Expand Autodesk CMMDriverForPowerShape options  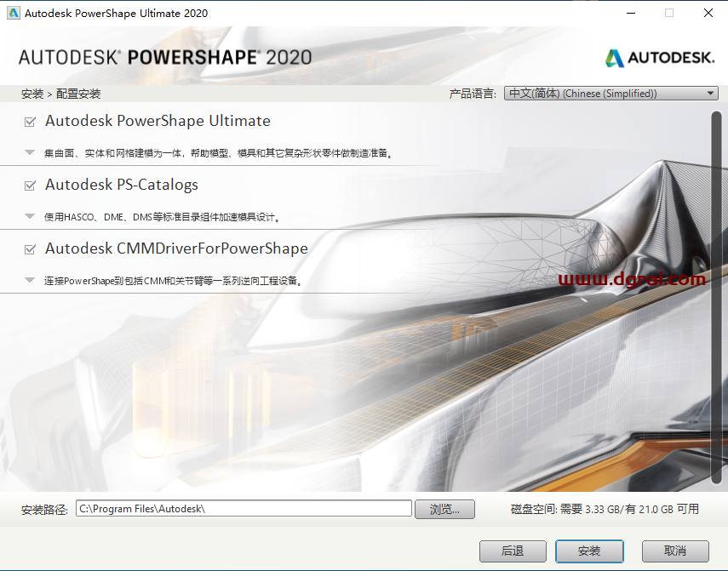click(28, 281)
